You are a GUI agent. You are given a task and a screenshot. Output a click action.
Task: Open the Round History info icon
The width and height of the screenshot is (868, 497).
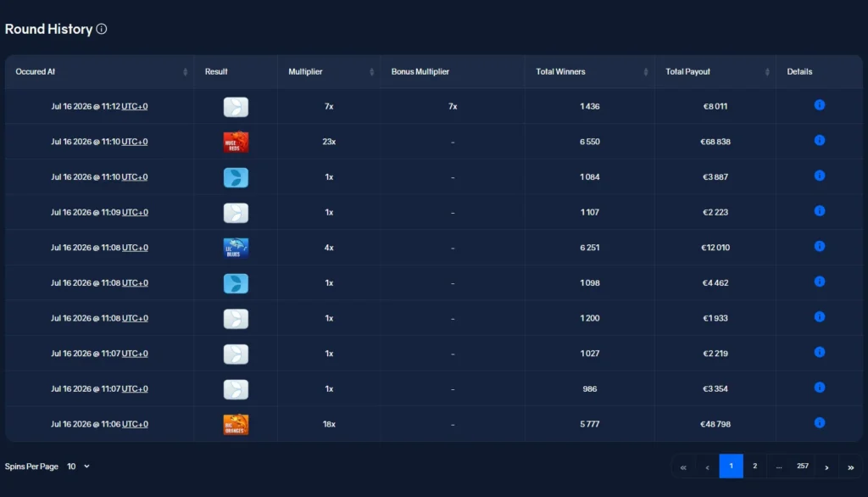pos(102,29)
